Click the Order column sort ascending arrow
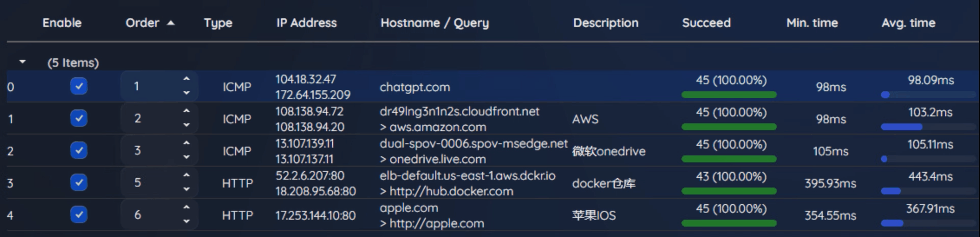Image resolution: width=980 pixels, height=237 pixels. 171,23
